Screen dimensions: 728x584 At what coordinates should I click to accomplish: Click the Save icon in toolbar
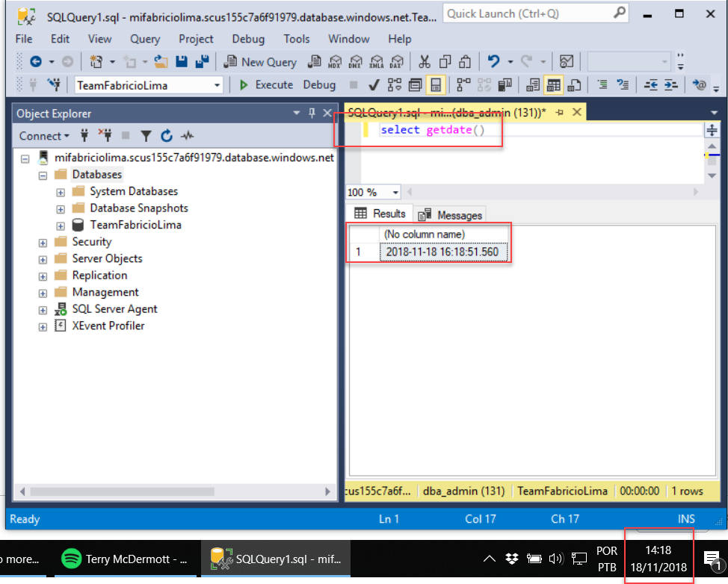182,62
